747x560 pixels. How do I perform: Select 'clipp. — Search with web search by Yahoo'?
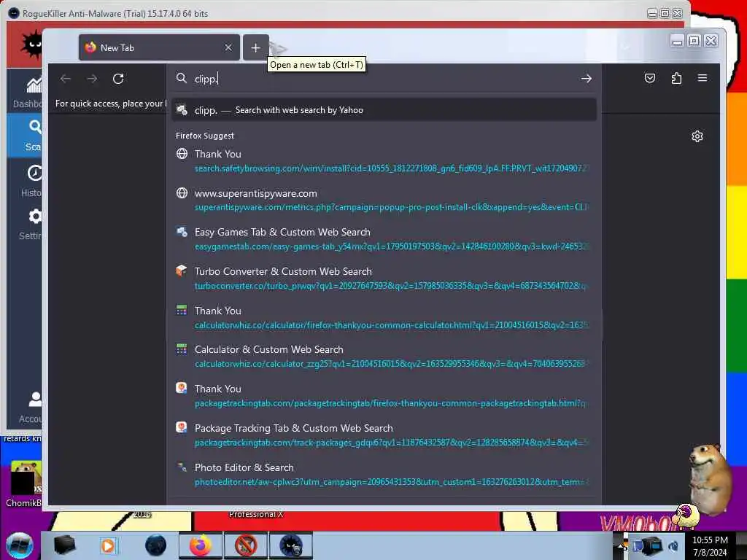click(384, 110)
